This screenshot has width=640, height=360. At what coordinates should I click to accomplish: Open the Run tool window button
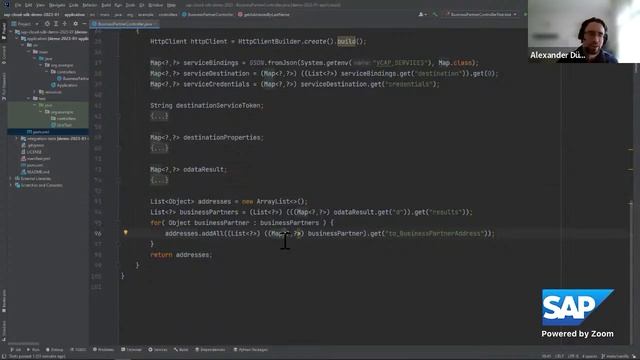(33, 350)
